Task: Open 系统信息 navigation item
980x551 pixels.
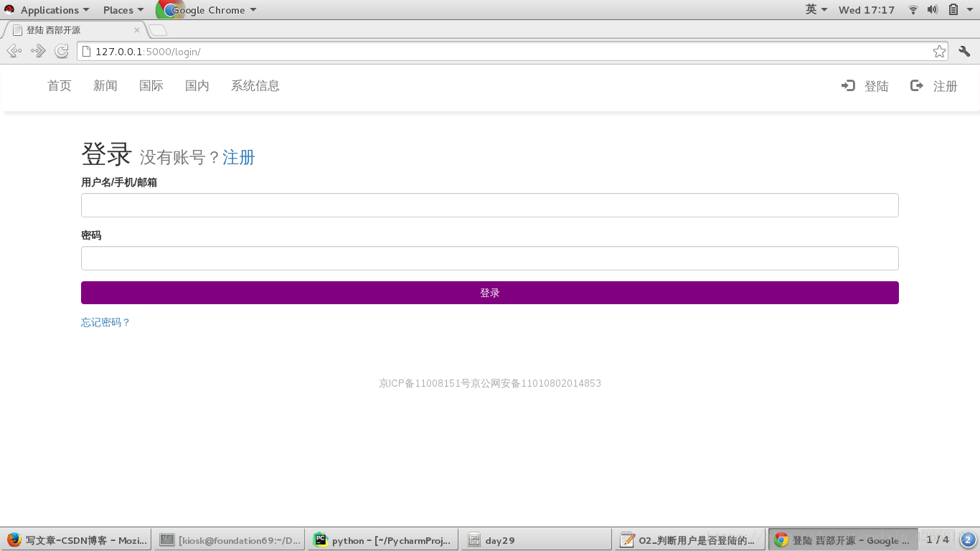Action: pyautogui.click(x=255, y=85)
